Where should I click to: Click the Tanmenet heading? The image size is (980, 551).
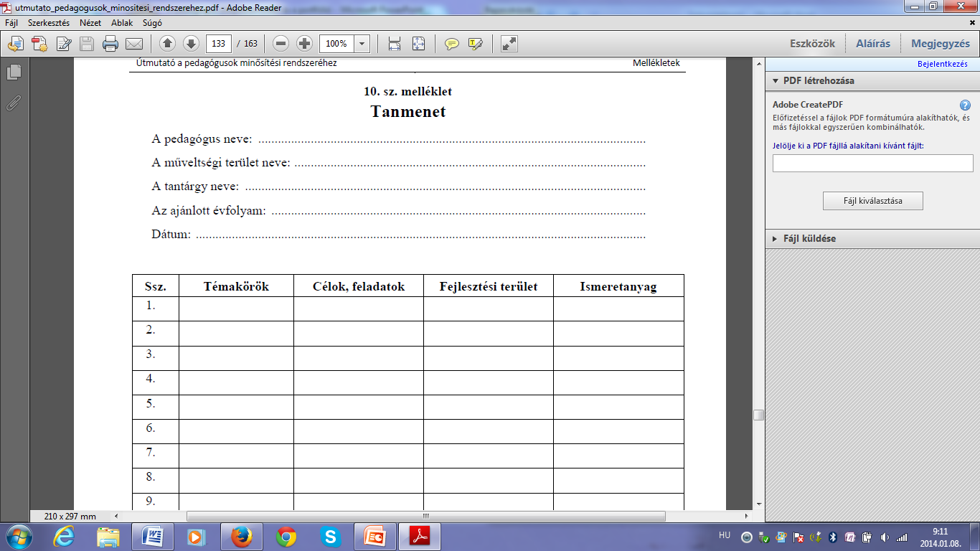click(x=408, y=111)
